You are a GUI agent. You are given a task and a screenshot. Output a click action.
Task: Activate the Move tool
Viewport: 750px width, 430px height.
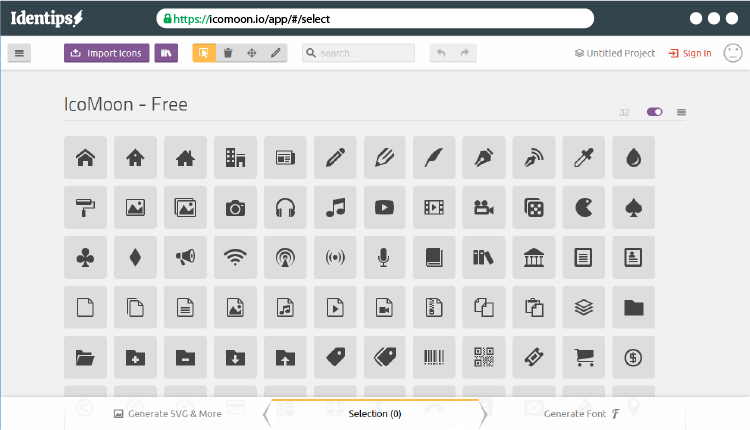[252, 53]
